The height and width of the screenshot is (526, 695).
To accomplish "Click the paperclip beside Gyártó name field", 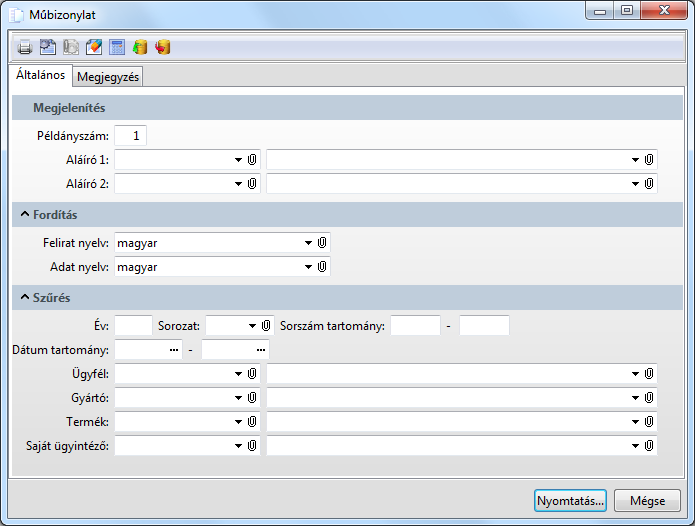I will pyautogui.click(x=649, y=397).
